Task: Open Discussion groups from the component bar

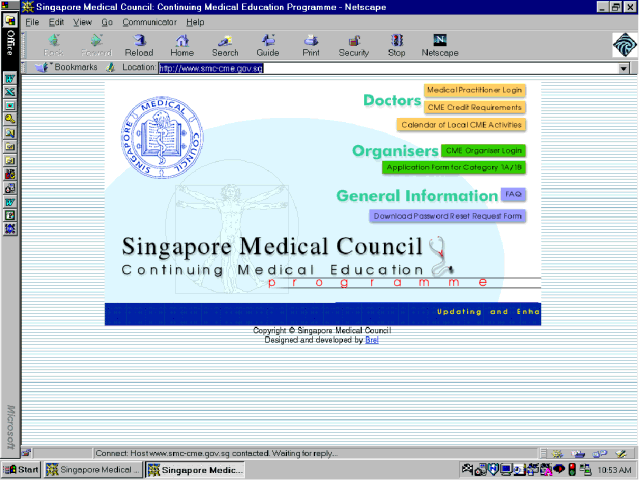Action: (600, 453)
